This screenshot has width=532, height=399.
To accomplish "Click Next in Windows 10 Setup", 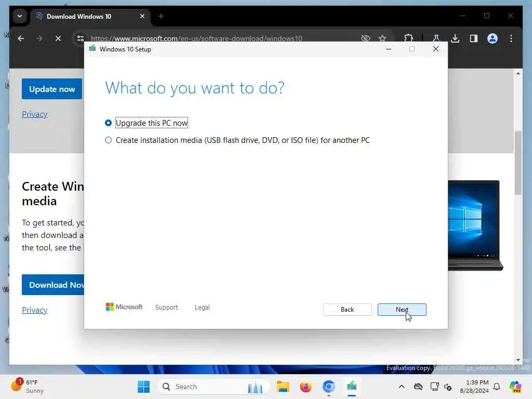I will tap(402, 310).
